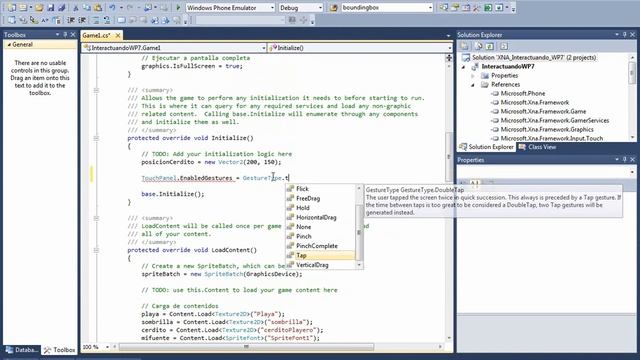The height and width of the screenshot is (360, 640).
Task: Switch to the Class View tab
Action: tap(538, 147)
